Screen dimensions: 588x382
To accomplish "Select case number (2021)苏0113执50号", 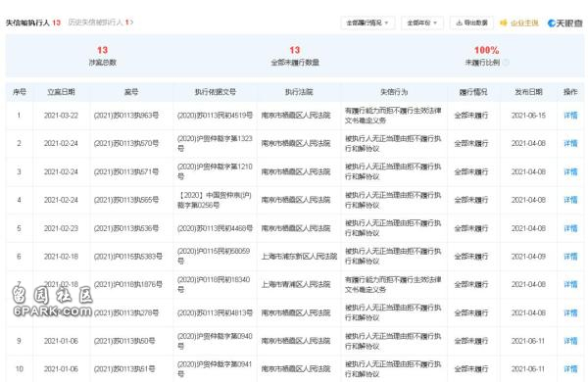I will pyautogui.click(x=124, y=341).
